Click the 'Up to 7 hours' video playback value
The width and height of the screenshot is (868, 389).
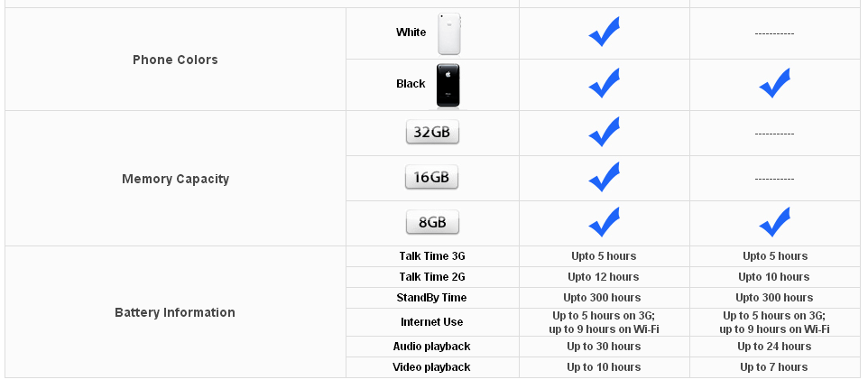774,366
